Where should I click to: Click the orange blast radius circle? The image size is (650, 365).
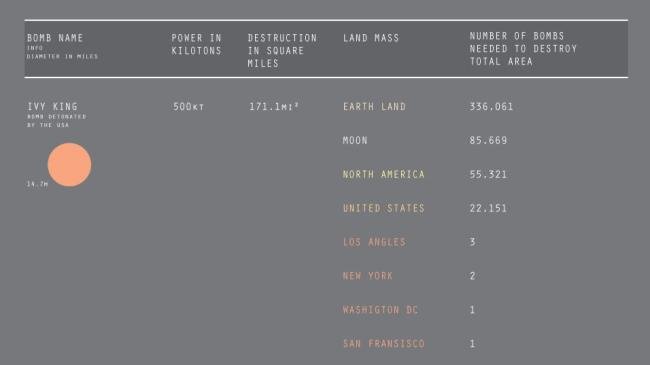click(x=69, y=165)
